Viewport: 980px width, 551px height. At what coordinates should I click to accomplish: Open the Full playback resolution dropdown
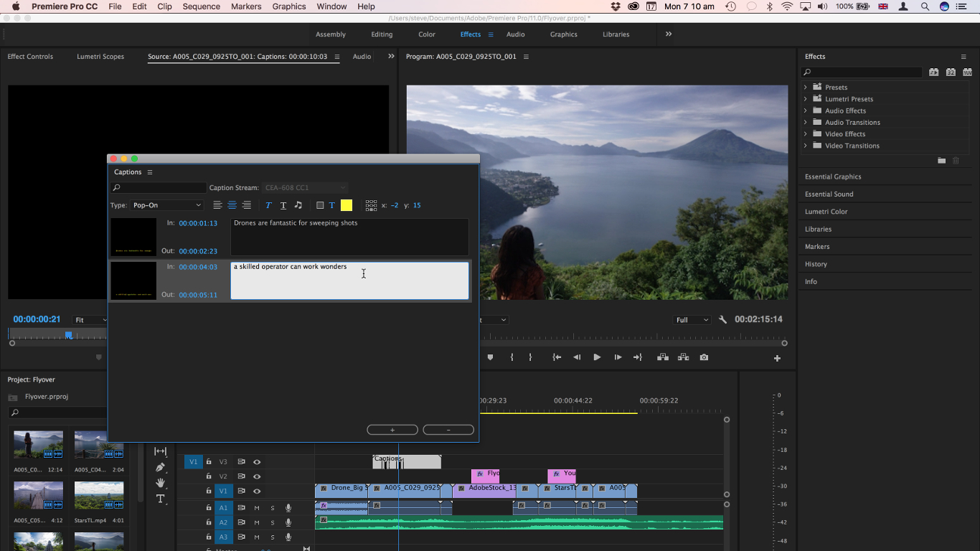(x=692, y=320)
